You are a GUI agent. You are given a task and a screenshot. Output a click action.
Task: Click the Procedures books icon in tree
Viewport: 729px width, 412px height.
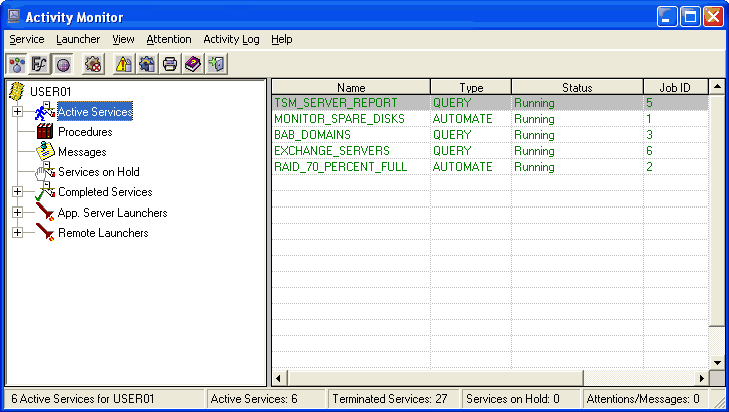(45, 131)
